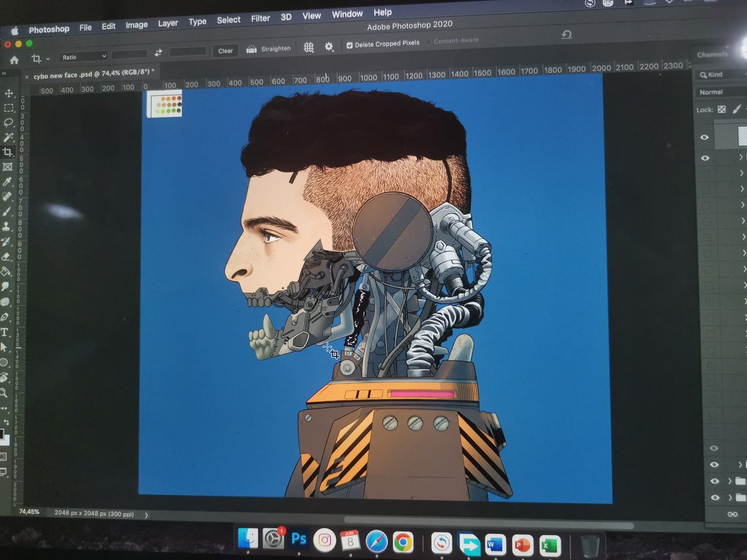Open the crop settings gear menu

329,46
